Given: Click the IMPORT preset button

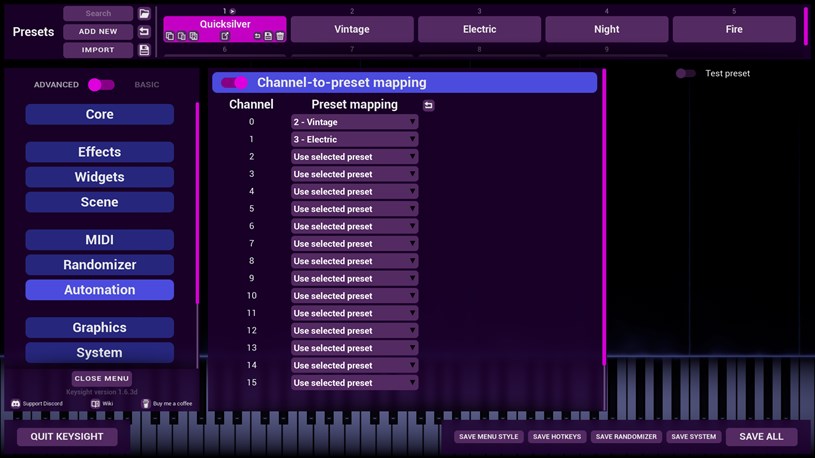Looking at the screenshot, I should 98,50.
